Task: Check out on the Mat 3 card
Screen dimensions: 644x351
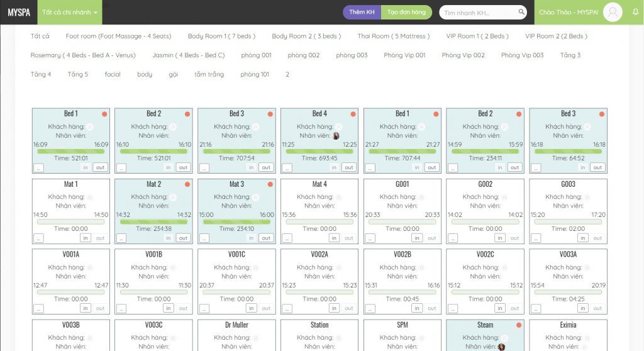Action: [266, 238]
